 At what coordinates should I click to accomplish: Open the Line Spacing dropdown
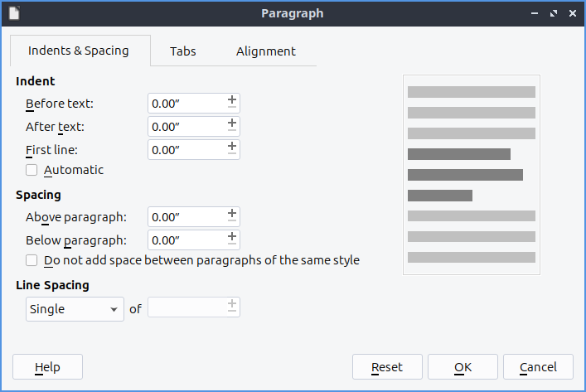point(75,309)
